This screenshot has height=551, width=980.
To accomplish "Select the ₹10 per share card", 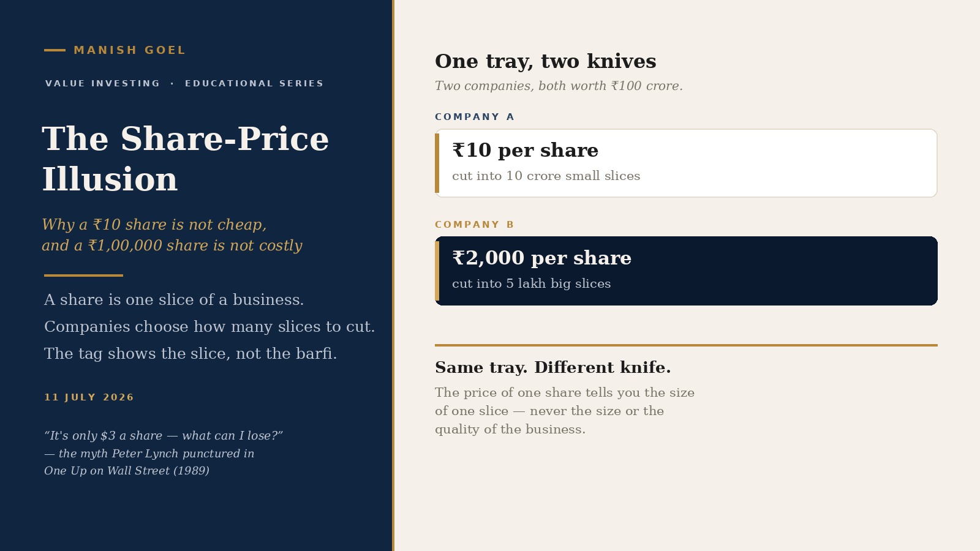I will 686,163.
